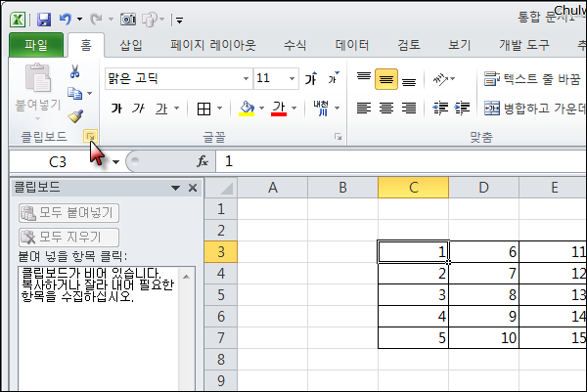Align text to bottom of cell
This screenshot has width=587, height=392.
tap(409, 80)
